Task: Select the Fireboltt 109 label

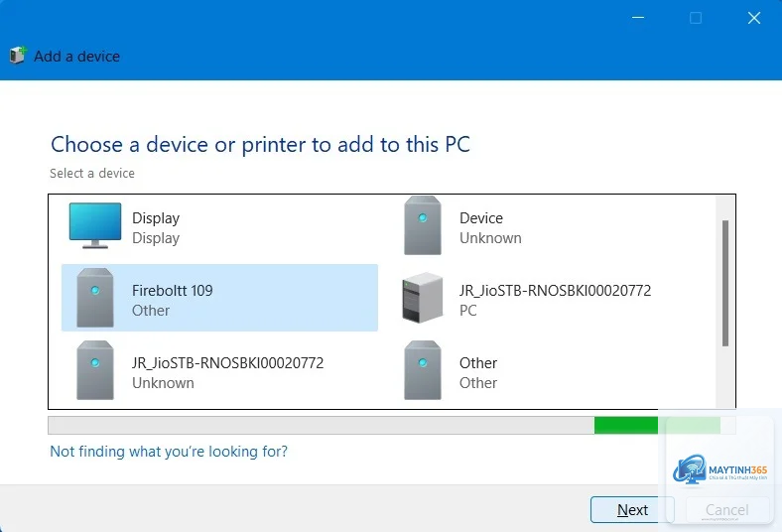Action: [x=172, y=290]
